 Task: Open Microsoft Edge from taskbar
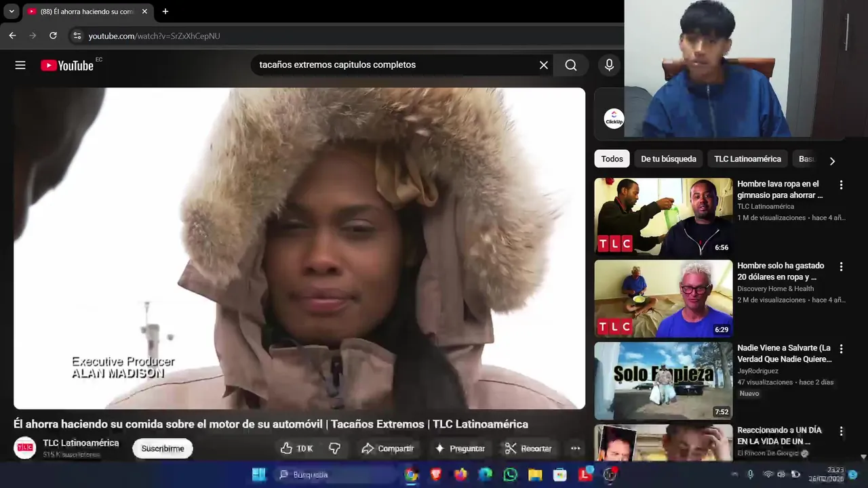click(x=486, y=474)
